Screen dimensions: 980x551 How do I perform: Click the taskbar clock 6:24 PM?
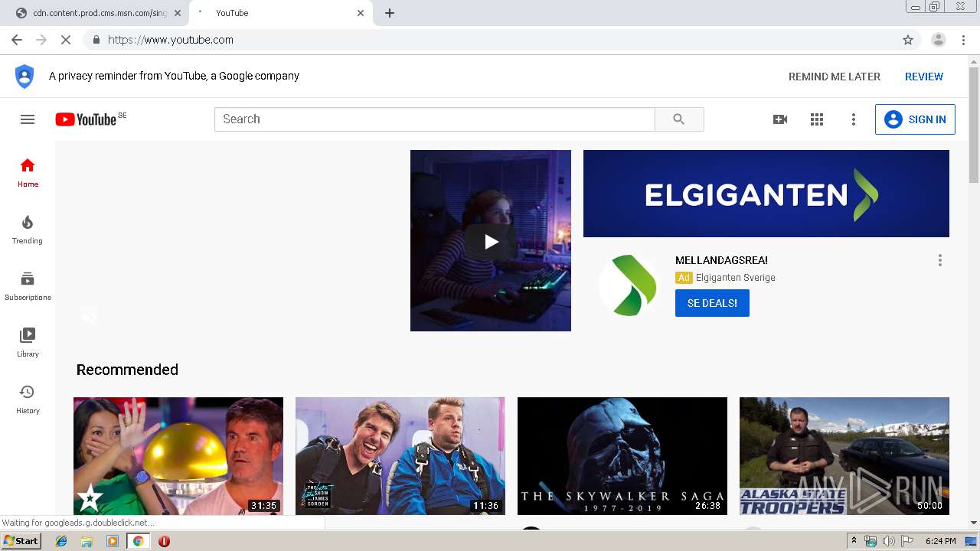[940, 541]
